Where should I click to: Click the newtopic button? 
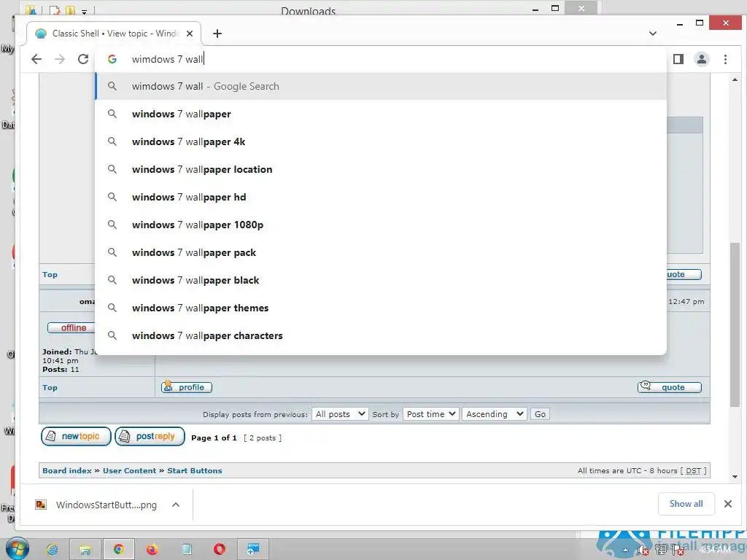tap(76, 436)
